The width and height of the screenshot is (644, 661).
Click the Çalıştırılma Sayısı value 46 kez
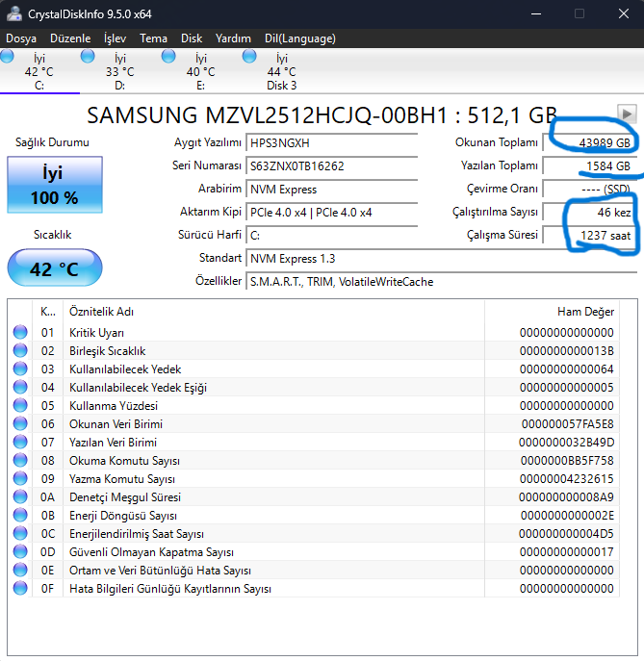tap(589, 212)
